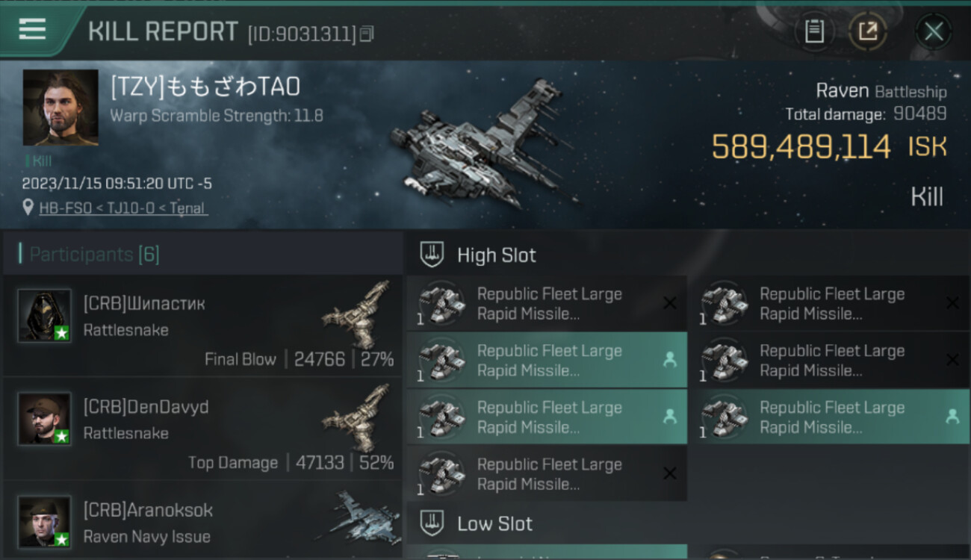Select participant Шипастик's portrait
Screen dimensions: 971x560
coord(45,316)
